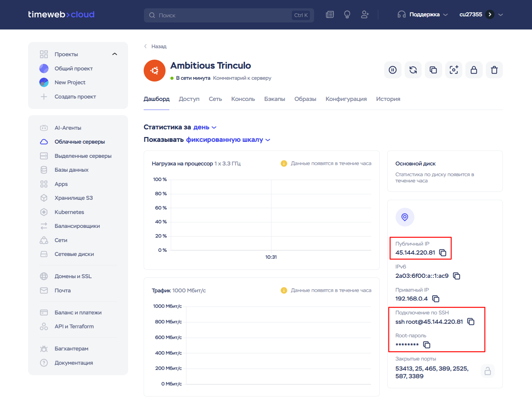Open Домены и SSL in sidebar
532x411 pixels.
(73, 276)
